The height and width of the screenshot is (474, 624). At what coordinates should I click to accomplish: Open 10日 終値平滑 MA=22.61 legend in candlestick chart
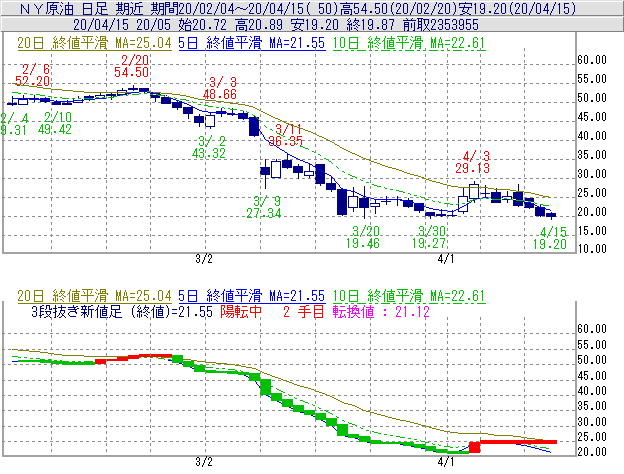click(409, 43)
